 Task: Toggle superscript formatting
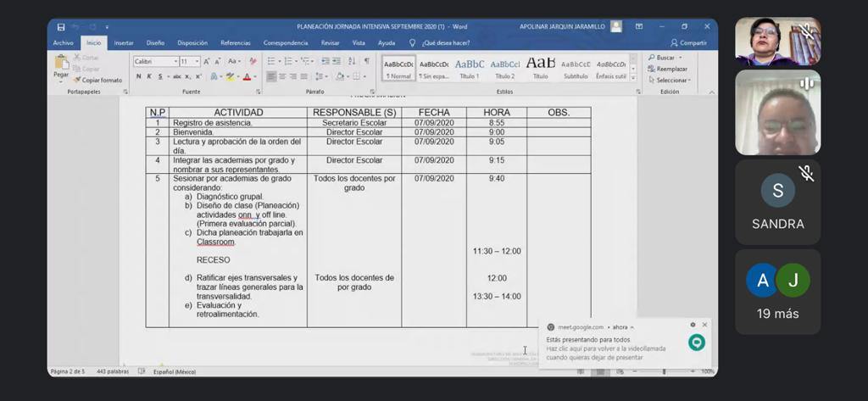coord(198,76)
